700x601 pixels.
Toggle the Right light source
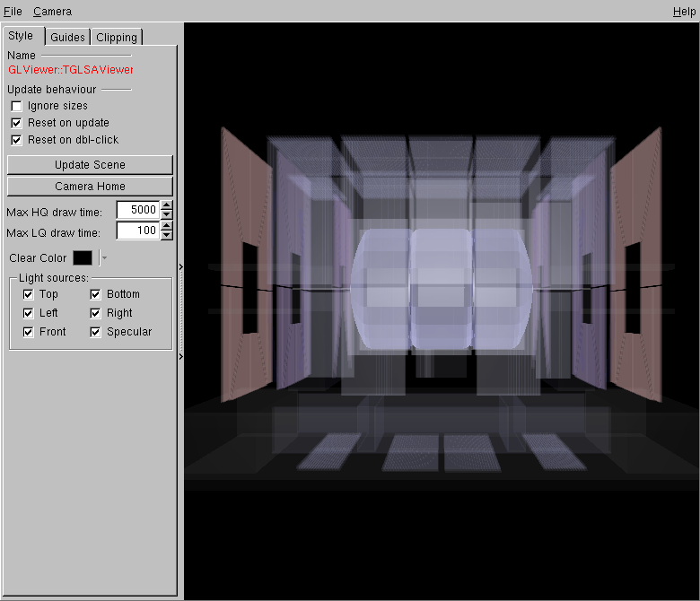click(x=95, y=313)
